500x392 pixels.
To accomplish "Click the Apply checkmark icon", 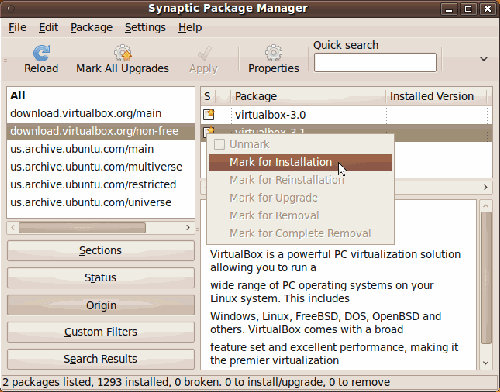I will (204, 53).
